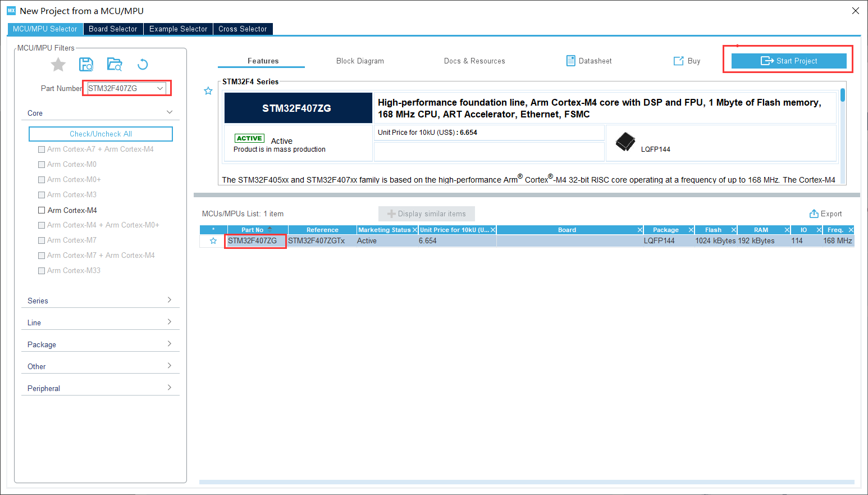The height and width of the screenshot is (495, 868).
Task: Switch to Cross Selector tab
Action: pos(243,29)
